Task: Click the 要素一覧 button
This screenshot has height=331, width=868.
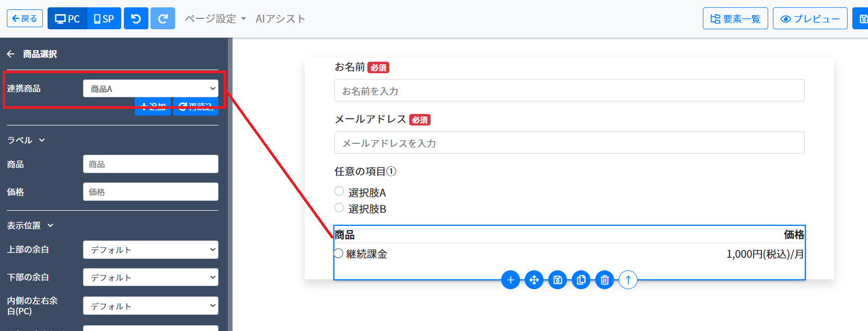Action: [735, 19]
